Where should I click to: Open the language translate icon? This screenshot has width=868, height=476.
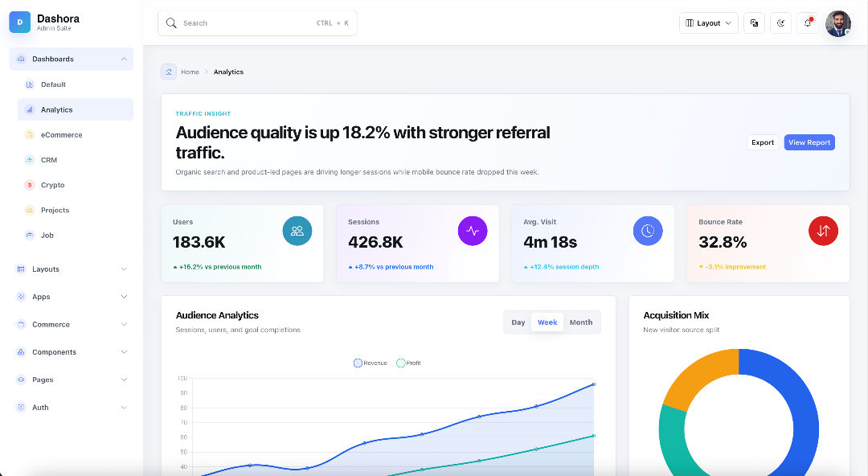(754, 23)
